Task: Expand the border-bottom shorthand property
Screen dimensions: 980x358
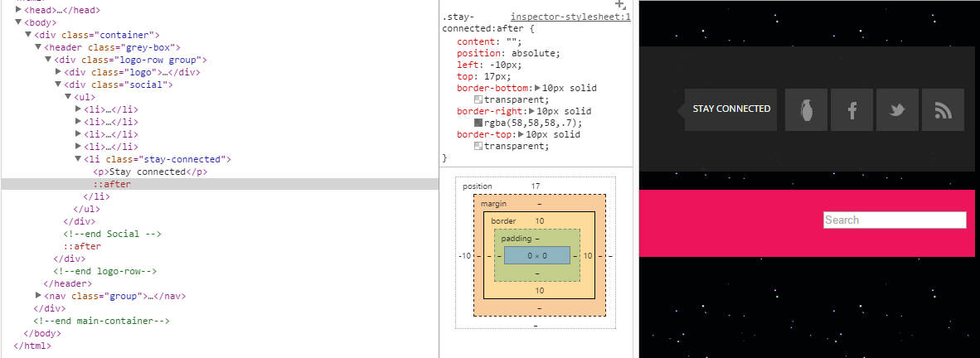Action: (x=538, y=88)
